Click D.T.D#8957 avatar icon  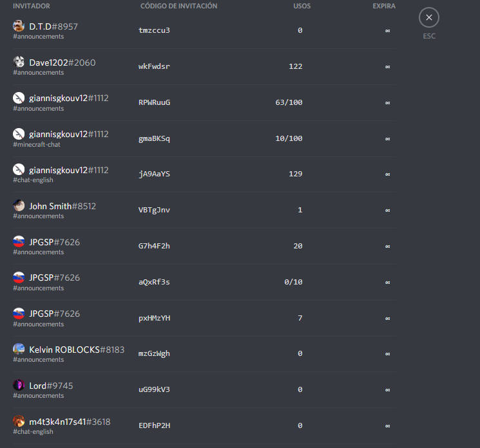19,26
